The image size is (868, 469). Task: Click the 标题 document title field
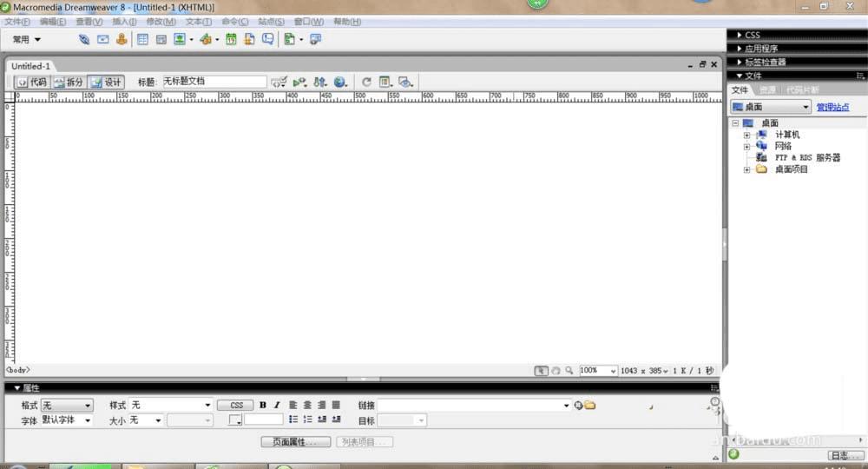point(214,82)
